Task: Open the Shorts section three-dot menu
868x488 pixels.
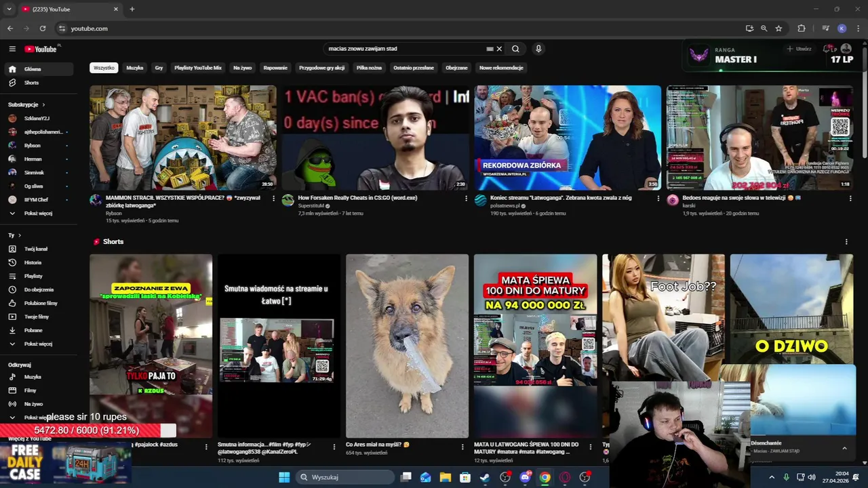Action: 846,242
